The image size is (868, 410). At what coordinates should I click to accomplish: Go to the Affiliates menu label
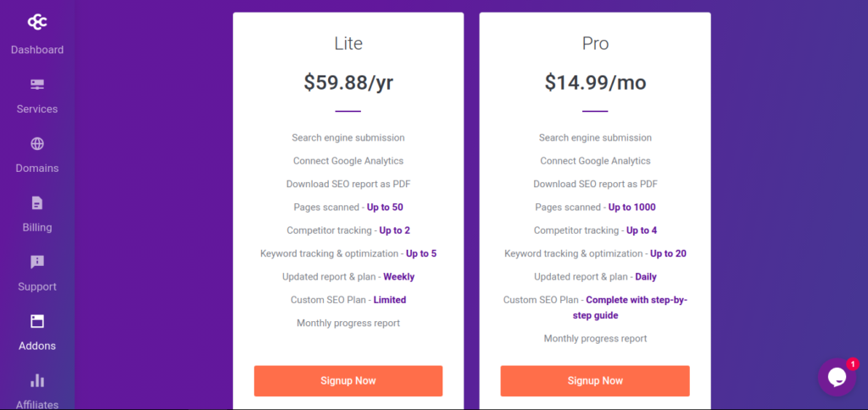point(37,404)
